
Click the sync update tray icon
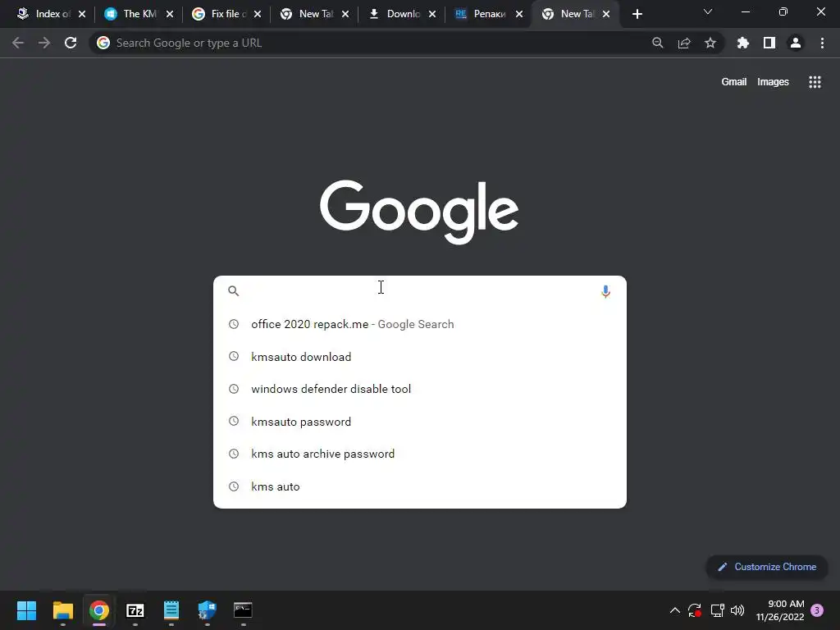click(x=695, y=610)
